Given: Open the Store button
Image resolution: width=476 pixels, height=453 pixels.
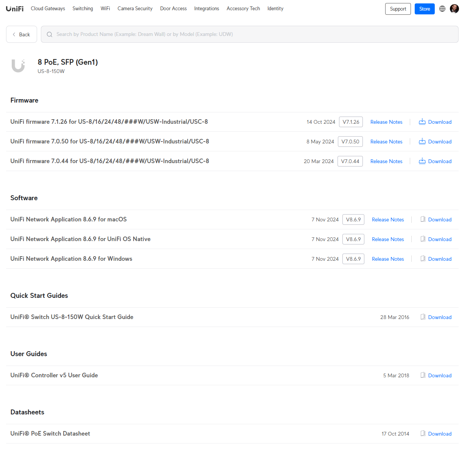Looking at the screenshot, I should click(424, 9).
